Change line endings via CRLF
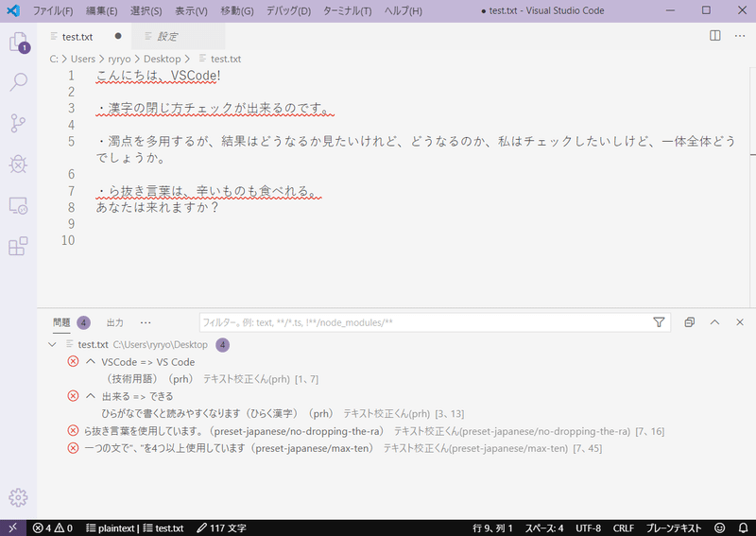Screen dimensions: 756x536 coord(624,528)
